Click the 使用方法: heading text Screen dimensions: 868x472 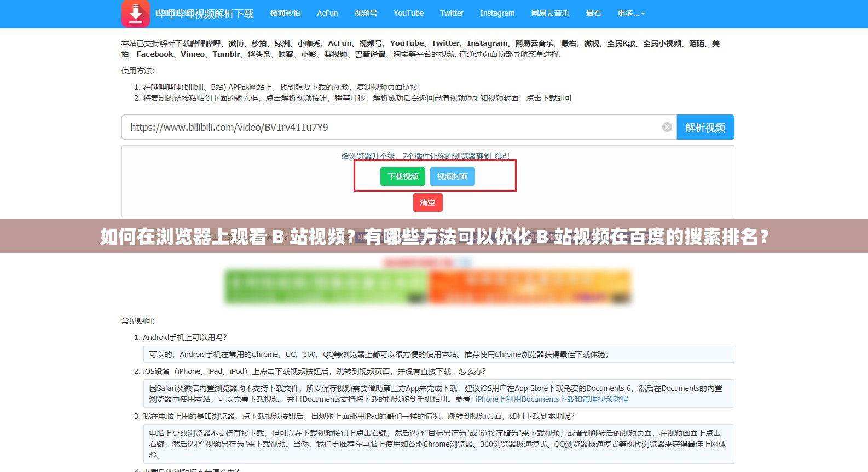pyautogui.click(x=138, y=71)
